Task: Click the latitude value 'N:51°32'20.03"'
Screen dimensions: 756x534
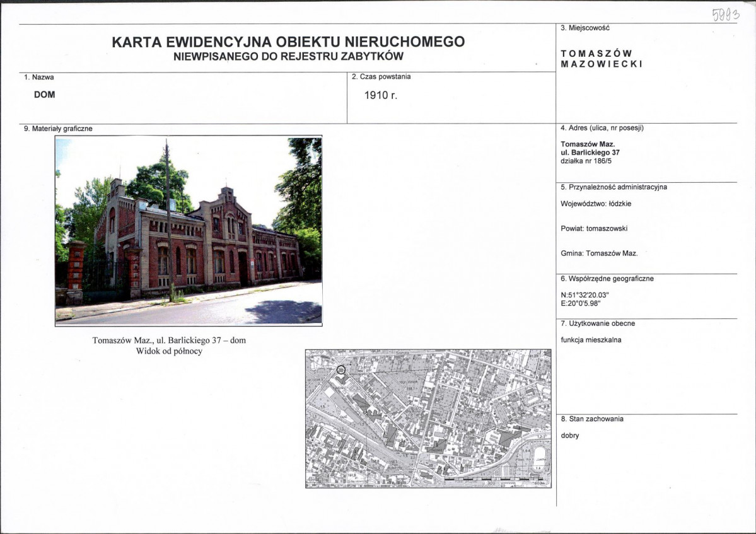Action: (585, 295)
